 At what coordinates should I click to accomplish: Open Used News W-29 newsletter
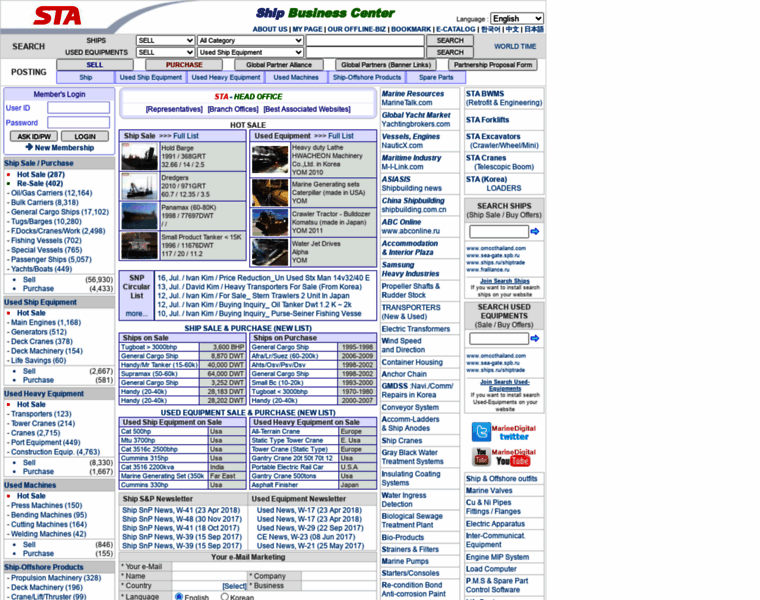[x=310, y=528]
